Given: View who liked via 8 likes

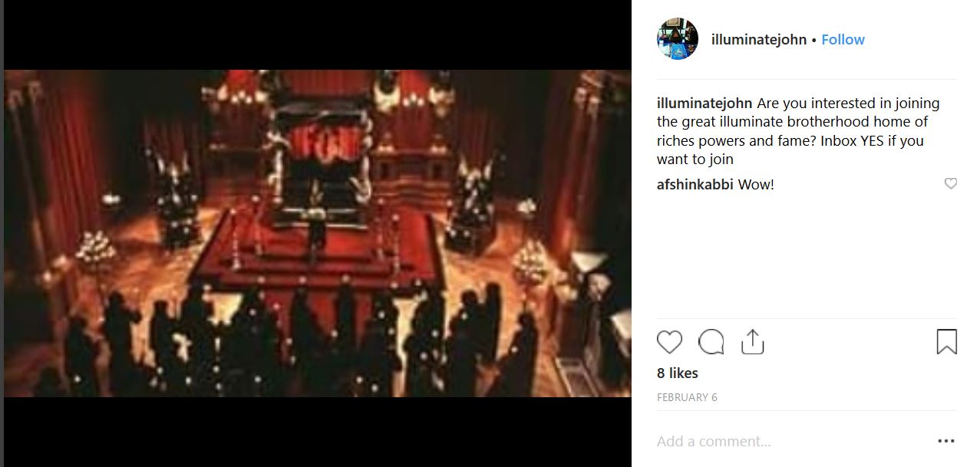Looking at the screenshot, I should tap(678, 373).
